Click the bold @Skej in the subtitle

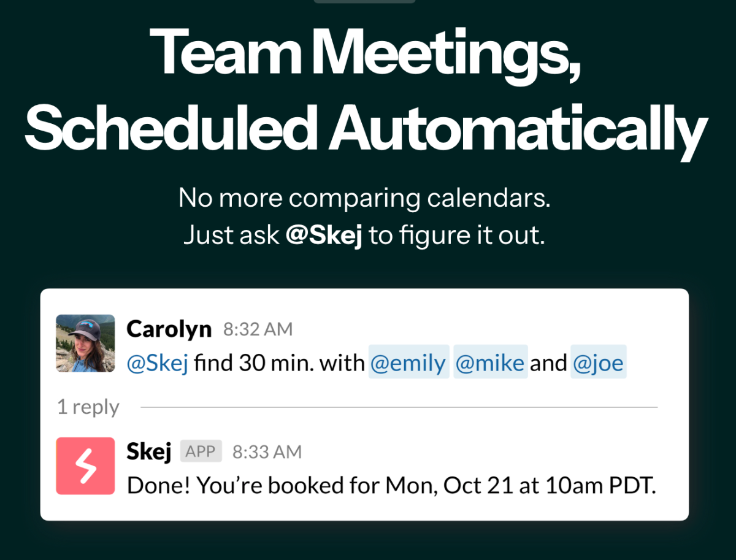[x=324, y=236]
